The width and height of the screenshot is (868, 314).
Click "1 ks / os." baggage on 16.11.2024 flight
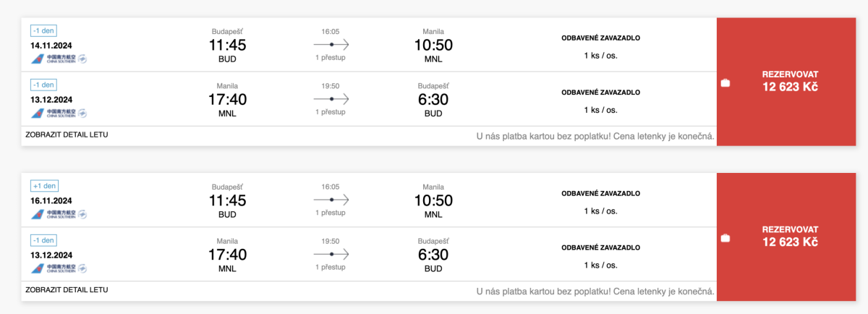pos(600,211)
